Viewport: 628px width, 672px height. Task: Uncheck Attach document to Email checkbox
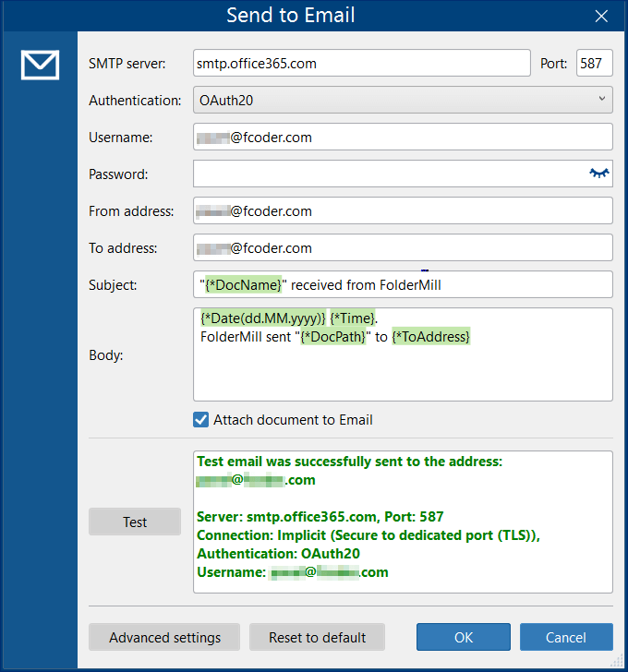pos(200,420)
